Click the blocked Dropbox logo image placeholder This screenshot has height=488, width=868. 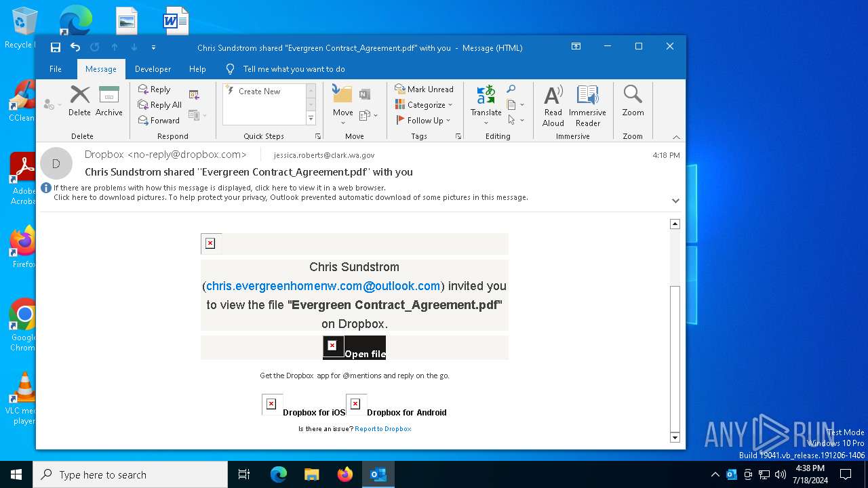[x=211, y=243]
